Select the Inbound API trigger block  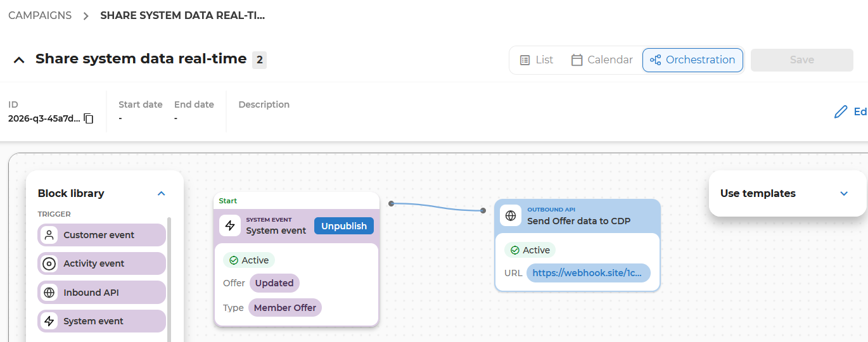pyautogui.click(x=102, y=293)
